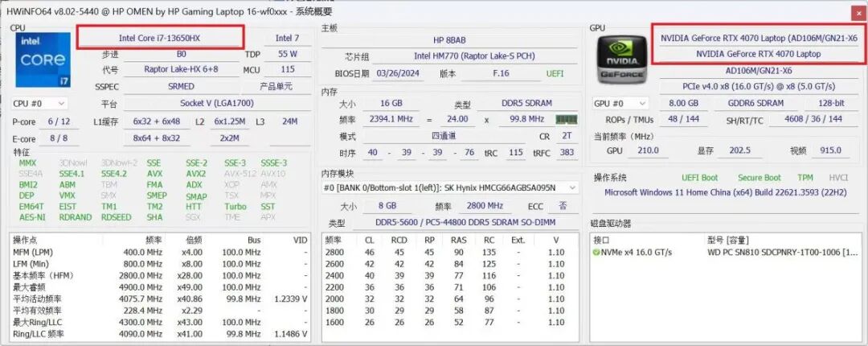Click the tRFC 383 value

[567, 153]
